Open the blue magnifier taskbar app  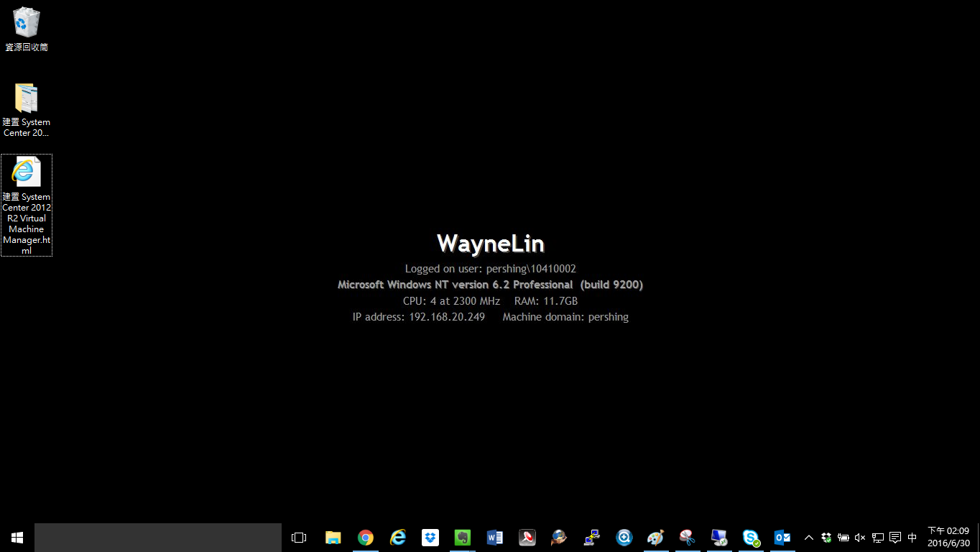pyautogui.click(x=624, y=538)
